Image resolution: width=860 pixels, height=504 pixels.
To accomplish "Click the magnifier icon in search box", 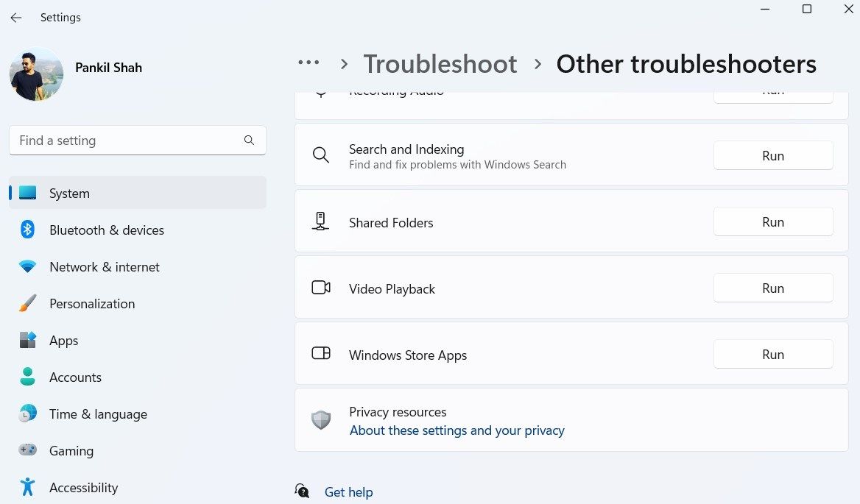I will click(249, 141).
